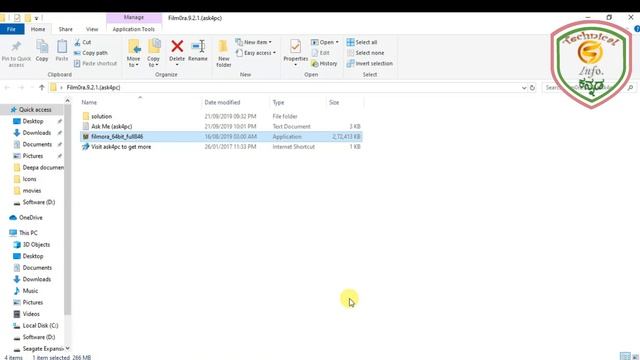Switch to the Share ribbon tab
Screen dimensions: 640x360
pyautogui.click(x=65, y=29)
